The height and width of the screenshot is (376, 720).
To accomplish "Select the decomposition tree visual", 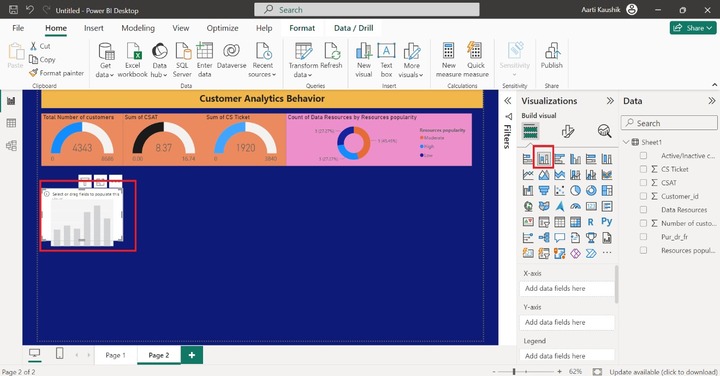I will pos(544,238).
